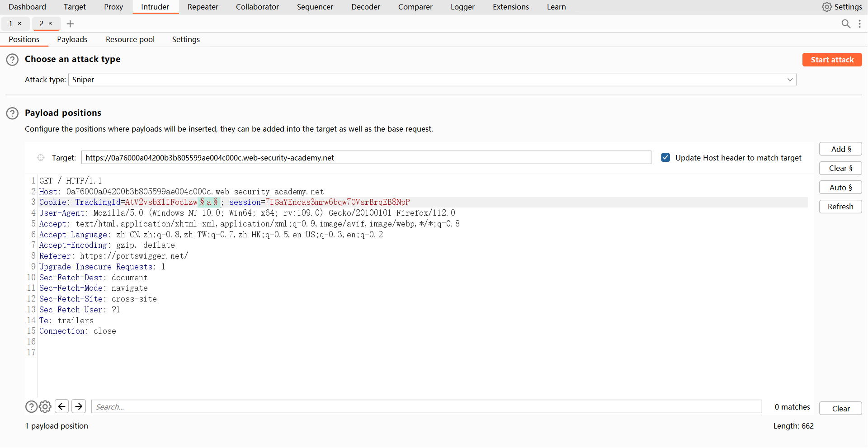This screenshot has width=868, height=448.
Task: Click the search magnifier icon near tabs
Action: pos(845,24)
